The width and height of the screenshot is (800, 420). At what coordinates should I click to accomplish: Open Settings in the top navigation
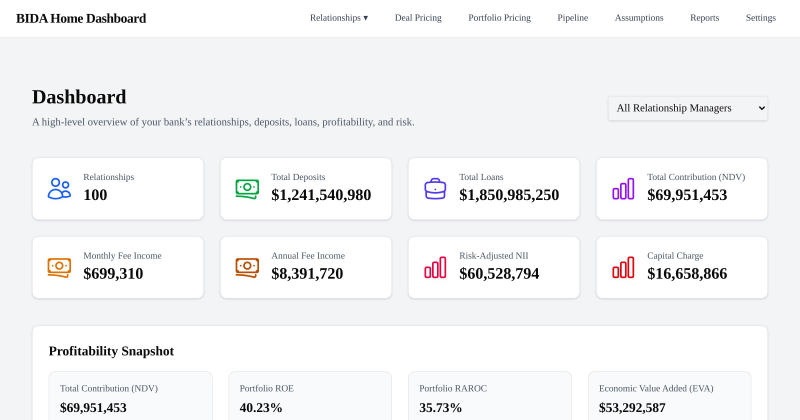click(761, 18)
